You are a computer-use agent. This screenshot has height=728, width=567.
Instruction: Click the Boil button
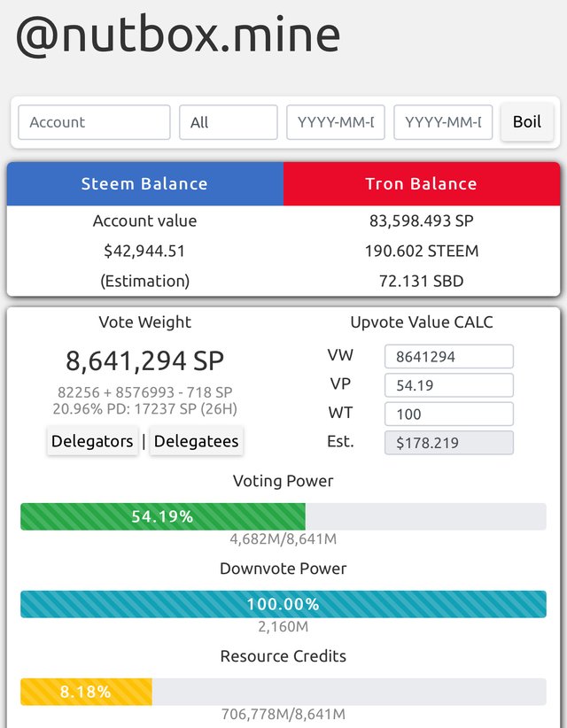pos(527,122)
